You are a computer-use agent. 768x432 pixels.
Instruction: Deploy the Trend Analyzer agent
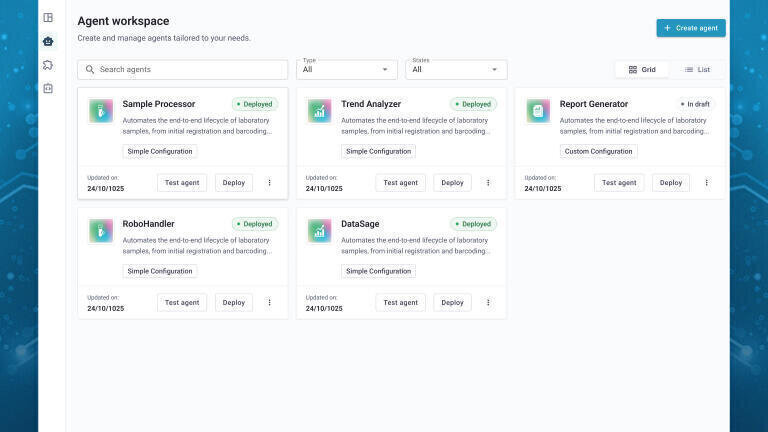click(x=452, y=183)
